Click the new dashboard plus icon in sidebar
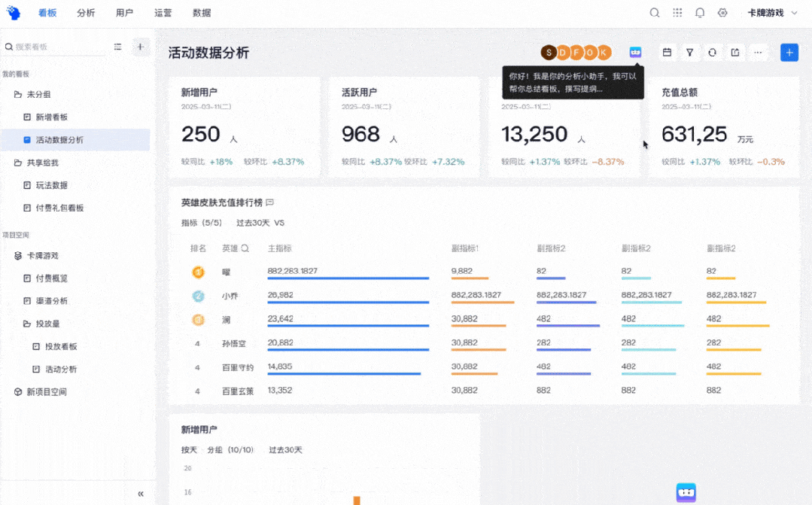This screenshot has height=505, width=812. point(140,47)
